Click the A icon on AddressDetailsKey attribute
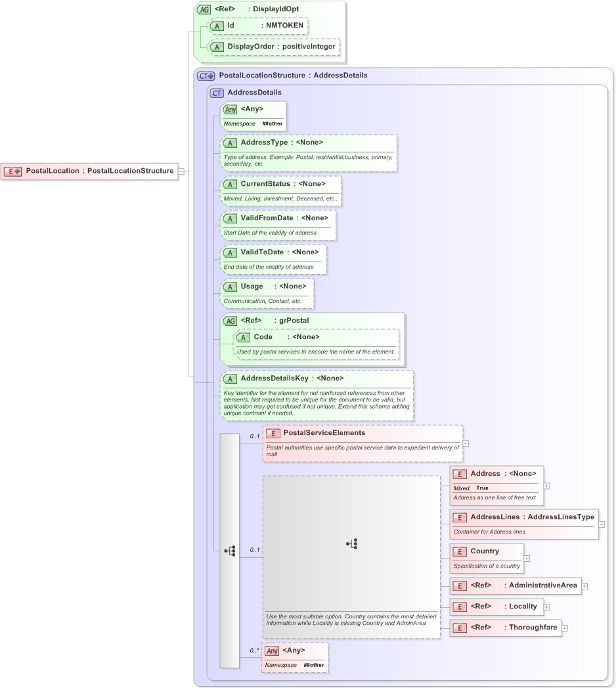This screenshot has height=688, width=616. pos(230,378)
